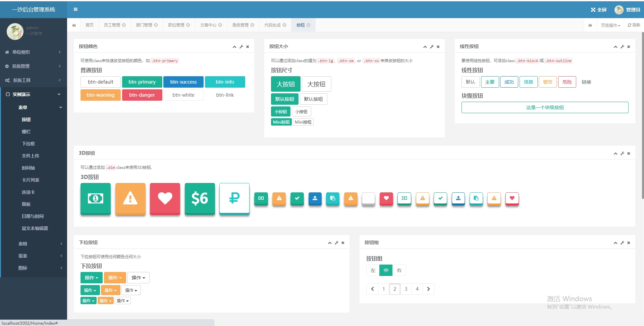Click the green checkmark 3D button
Screen dimensions: 644x326
click(297, 198)
